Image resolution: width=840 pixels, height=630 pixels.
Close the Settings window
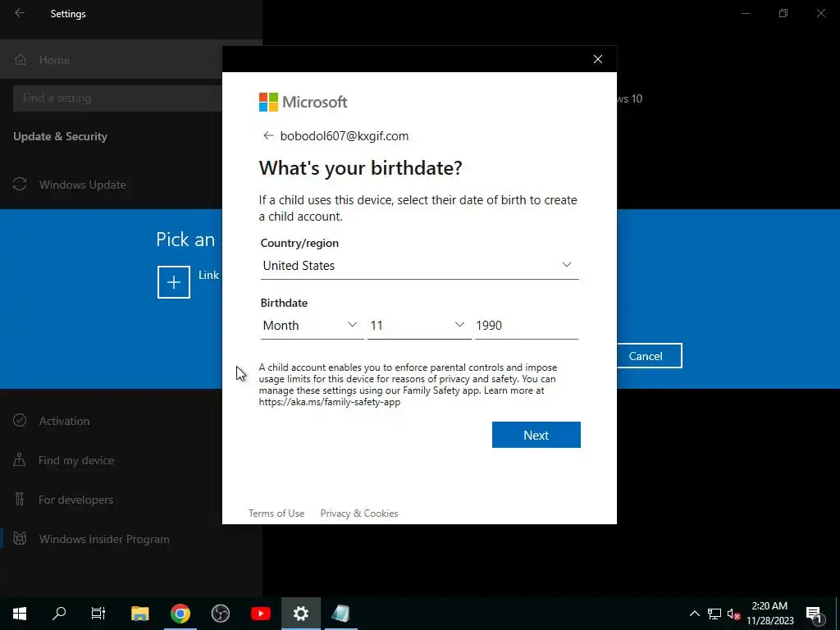820,13
